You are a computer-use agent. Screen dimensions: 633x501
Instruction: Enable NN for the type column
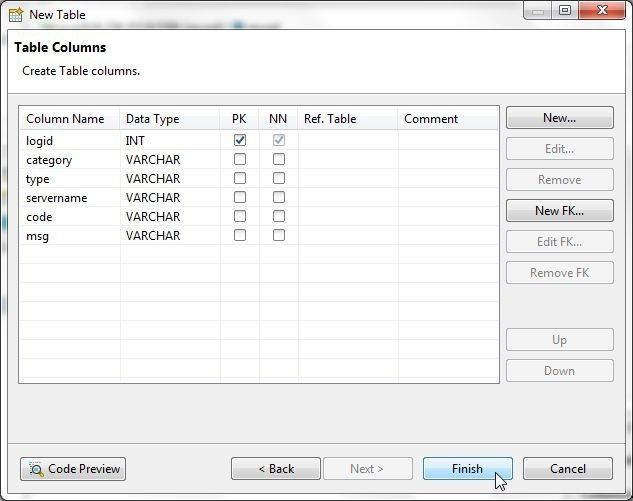coord(279,178)
